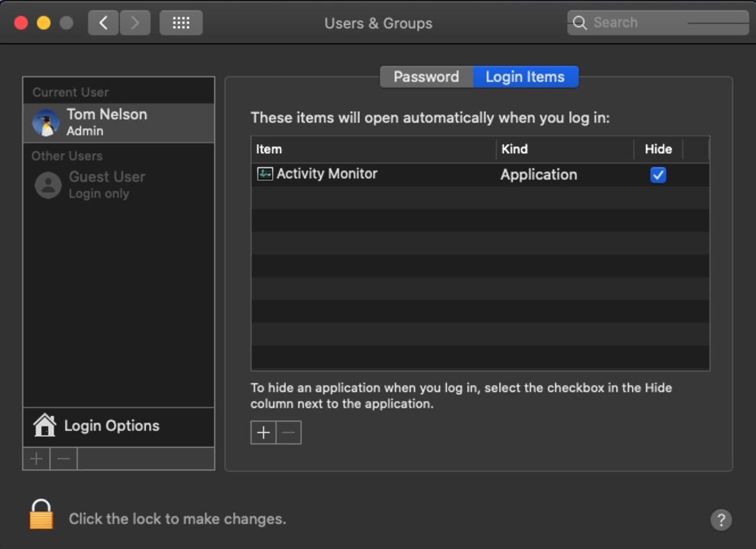Select the Application kind cell in row
The image size is (756, 549).
539,175
